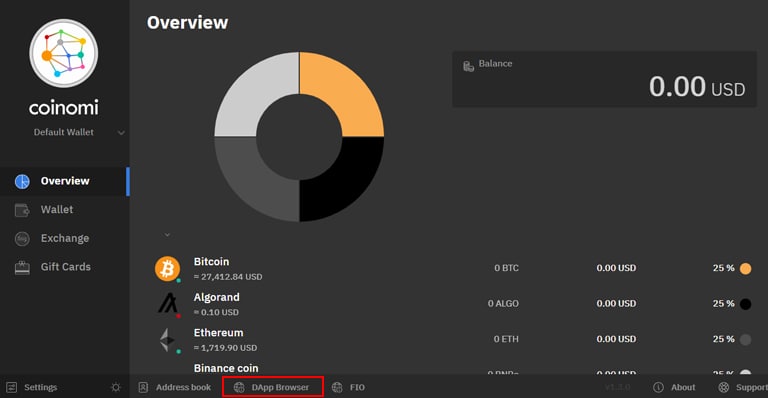Click the gray Ethereum color dot
This screenshot has height=398, width=768.
point(745,339)
